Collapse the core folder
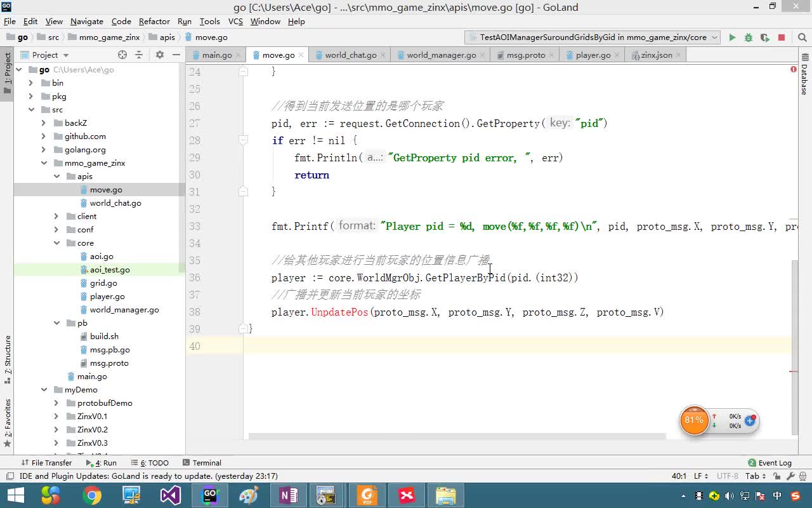Screen dimensions: 812x508 coord(56,243)
